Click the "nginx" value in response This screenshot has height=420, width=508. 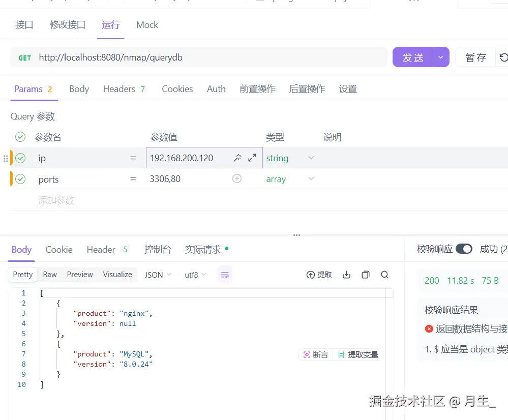(134, 313)
